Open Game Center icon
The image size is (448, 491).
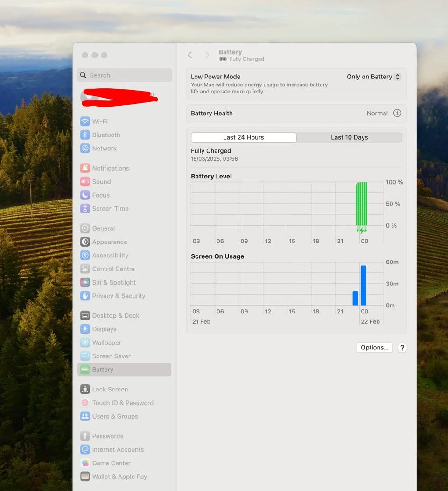point(85,463)
